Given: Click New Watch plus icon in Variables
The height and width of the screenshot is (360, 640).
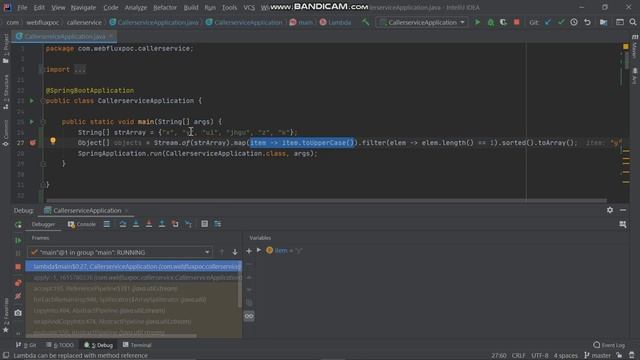Looking at the screenshot, I should click(249, 251).
